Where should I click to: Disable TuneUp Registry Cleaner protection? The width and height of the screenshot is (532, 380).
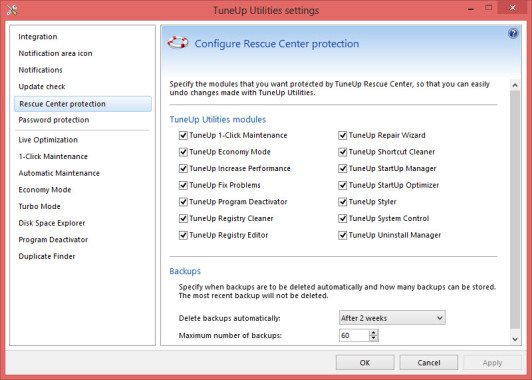coord(183,218)
